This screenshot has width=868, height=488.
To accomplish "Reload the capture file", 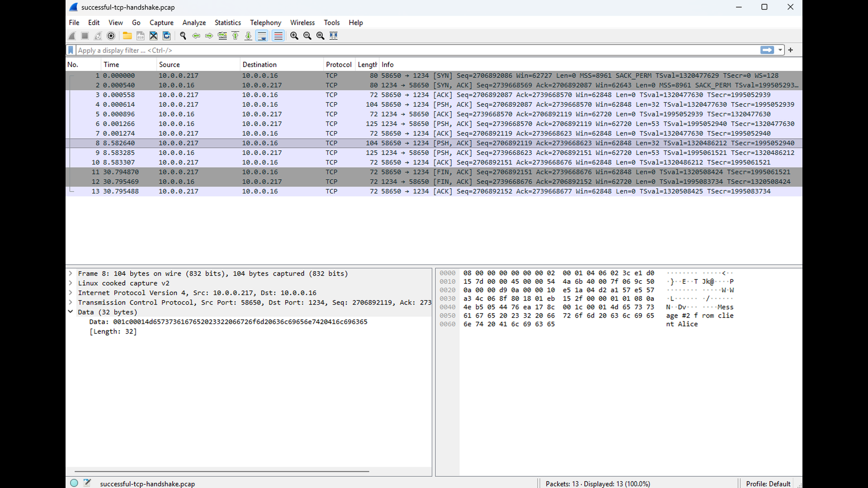I will [x=166, y=36].
